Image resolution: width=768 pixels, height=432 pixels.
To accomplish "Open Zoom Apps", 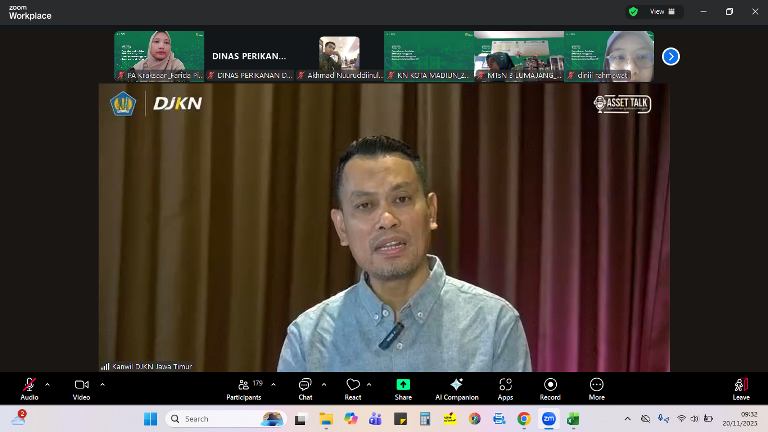I will click(505, 386).
